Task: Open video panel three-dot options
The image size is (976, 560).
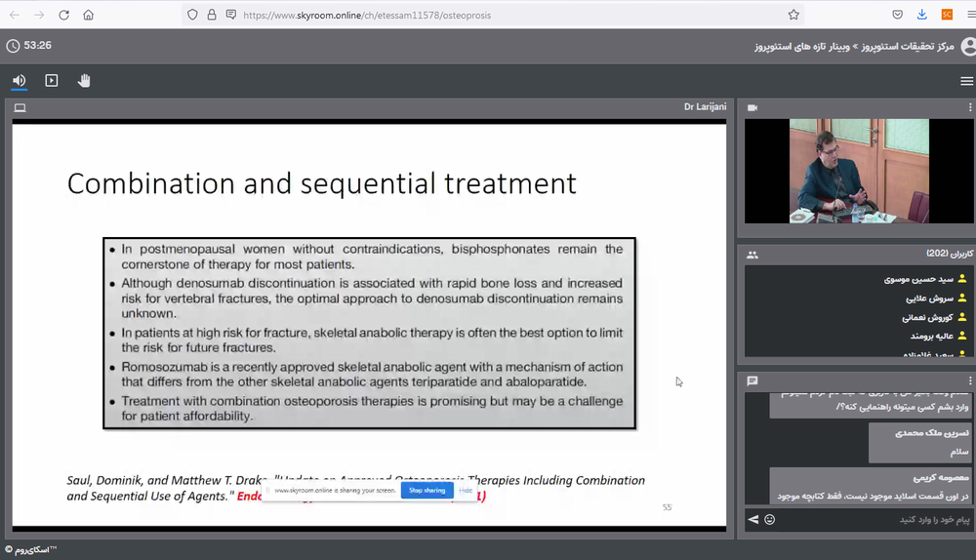Action: (x=969, y=107)
